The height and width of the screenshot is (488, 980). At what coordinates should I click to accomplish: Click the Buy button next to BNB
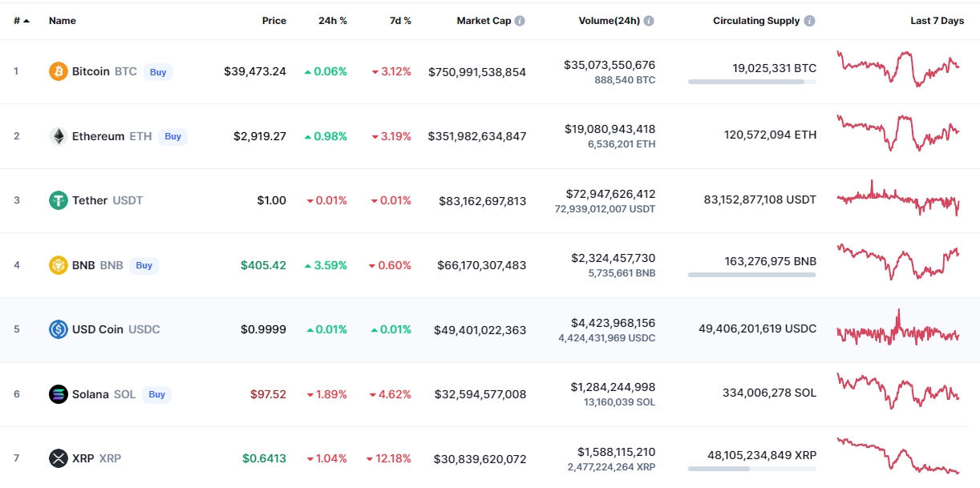click(144, 265)
